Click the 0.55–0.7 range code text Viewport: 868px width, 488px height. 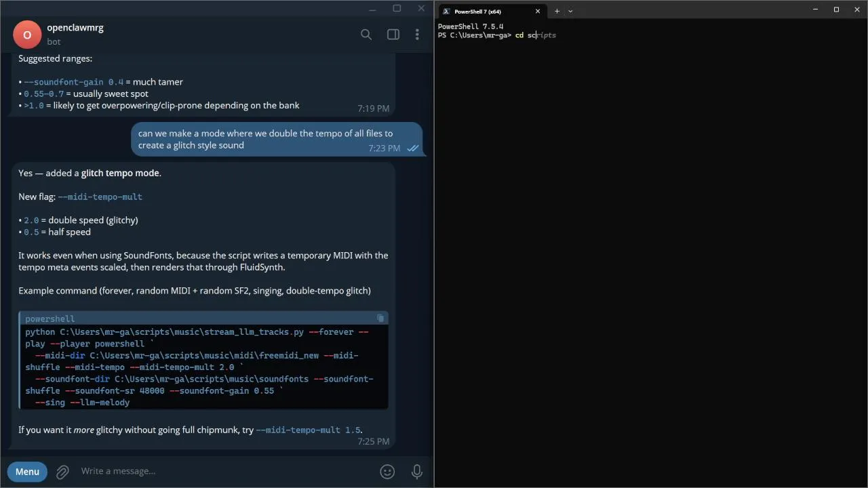pos(43,94)
